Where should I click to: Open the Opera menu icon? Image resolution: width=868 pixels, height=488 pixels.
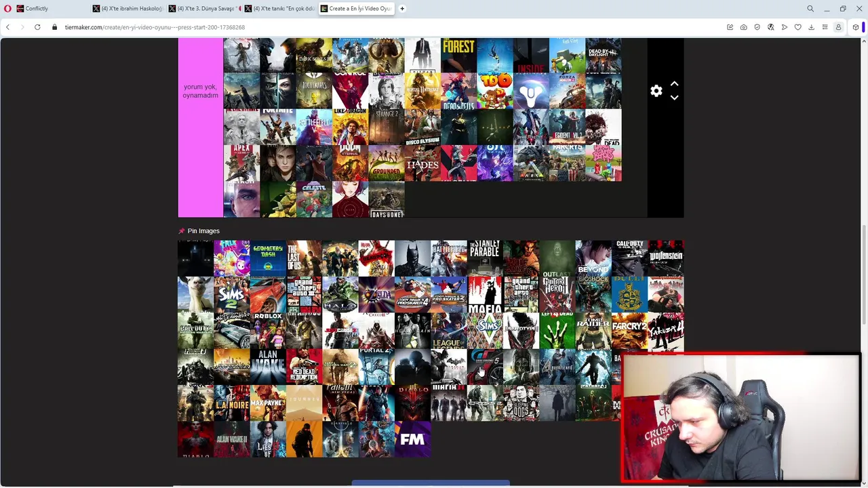pyautogui.click(x=7, y=9)
